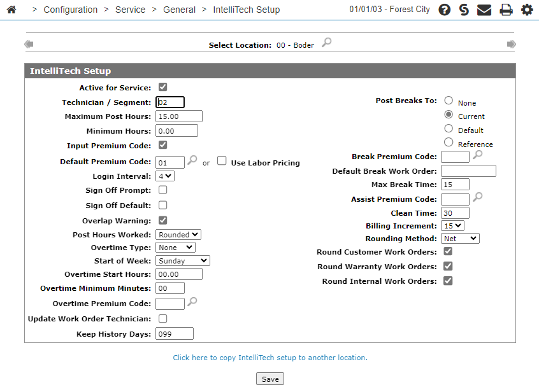Click the 00 - Boder location text
539x392 pixels.
pyautogui.click(x=295, y=45)
